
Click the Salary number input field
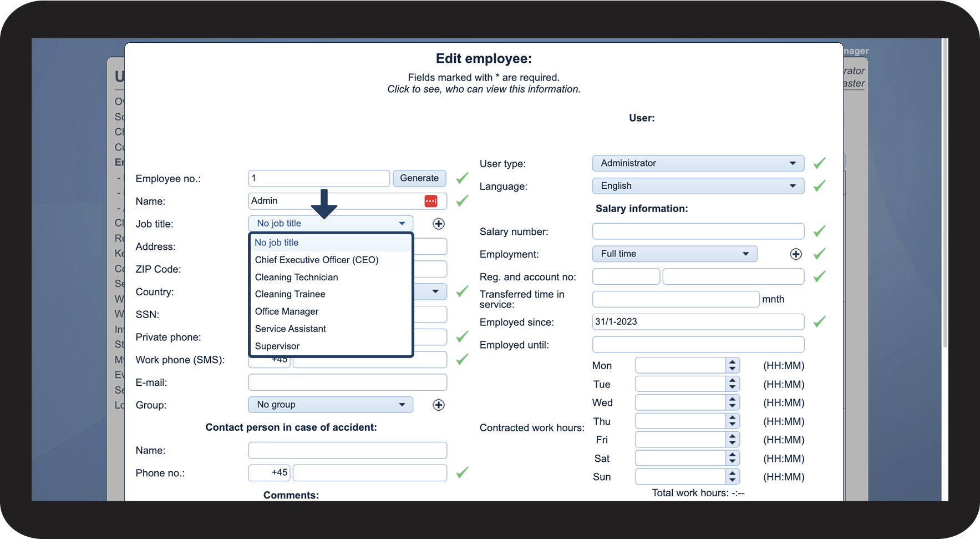(698, 231)
